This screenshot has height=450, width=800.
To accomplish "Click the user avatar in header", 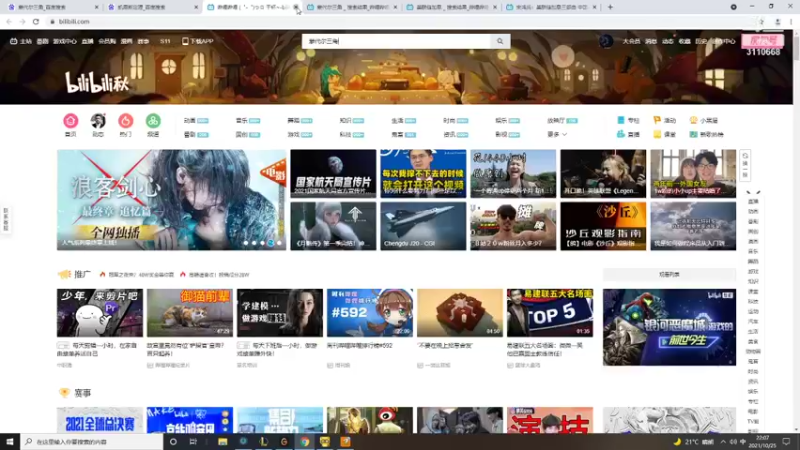I will point(606,41).
